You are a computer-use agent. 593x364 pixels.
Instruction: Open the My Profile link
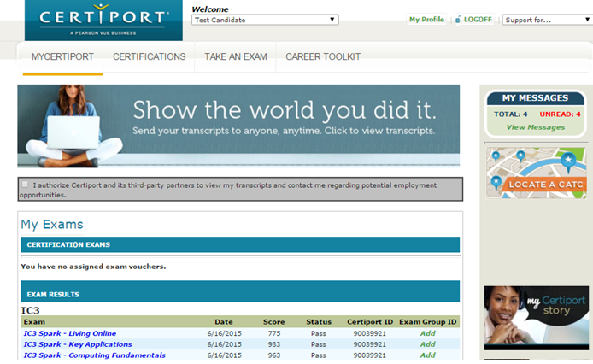click(x=426, y=19)
